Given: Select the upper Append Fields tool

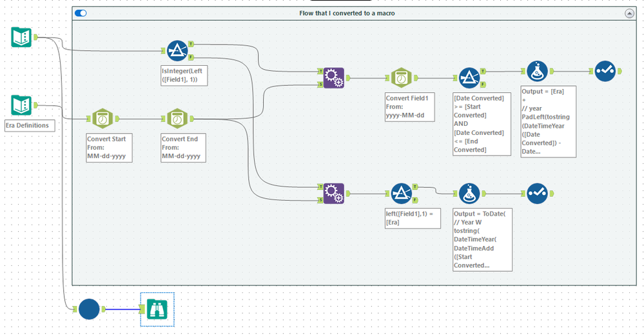Looking at the screenshot, I should (334, 78).
